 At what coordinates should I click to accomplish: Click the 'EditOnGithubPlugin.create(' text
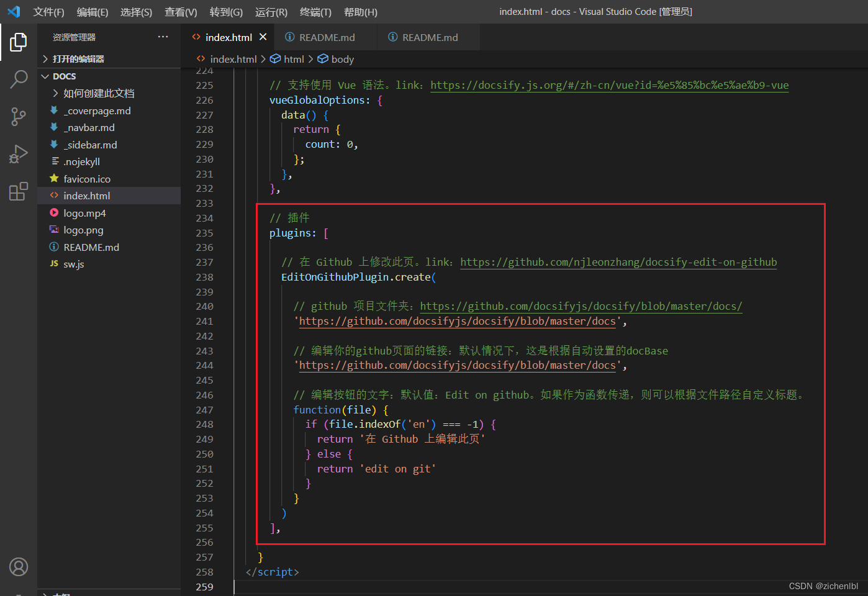pos(358,277)
